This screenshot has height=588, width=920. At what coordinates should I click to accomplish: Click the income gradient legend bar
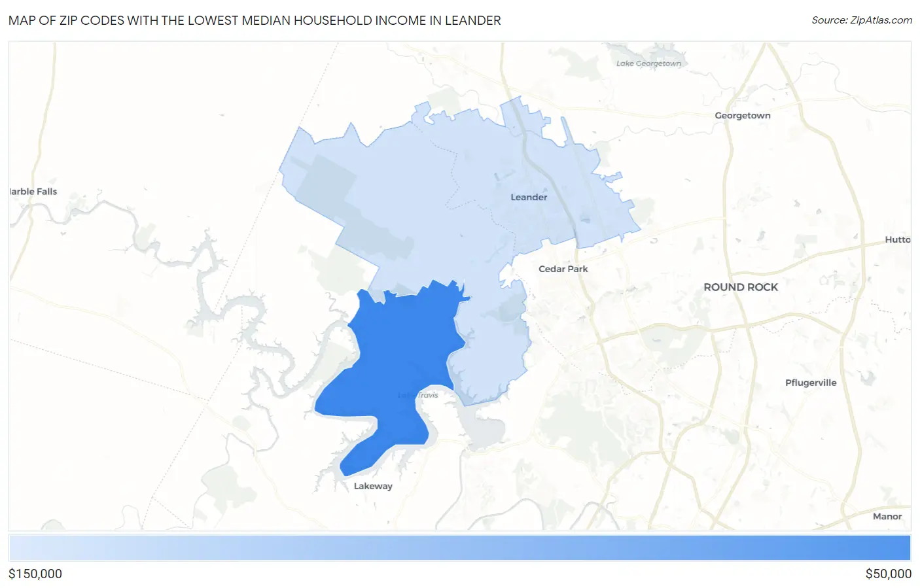(x=460, y=547)
